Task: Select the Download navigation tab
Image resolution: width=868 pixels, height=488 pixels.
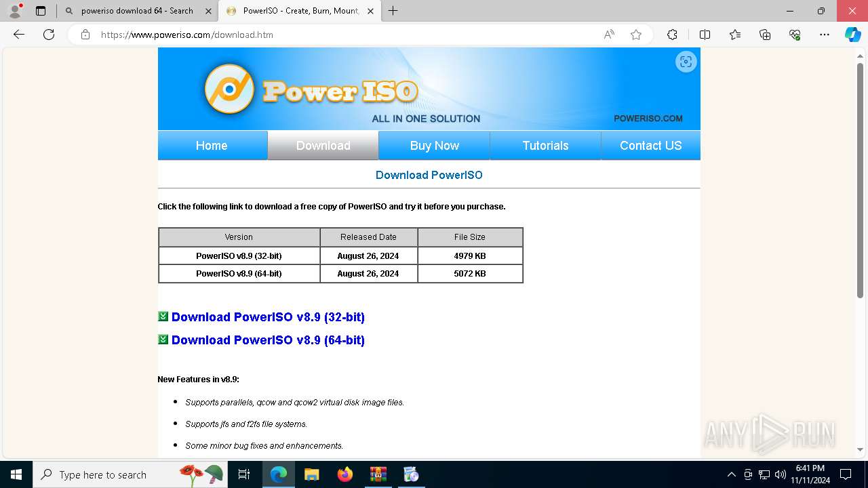Action: (323, 146)
